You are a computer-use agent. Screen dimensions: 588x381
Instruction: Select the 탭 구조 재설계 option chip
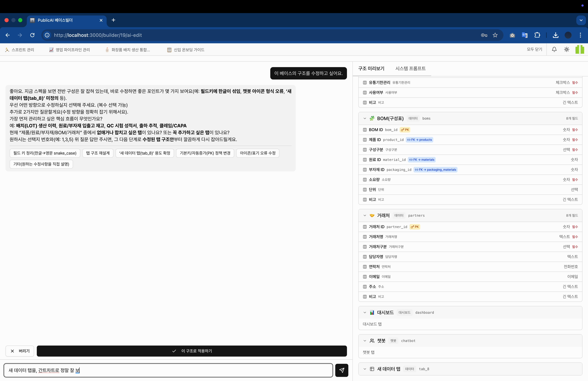click(x=98, y=153)
